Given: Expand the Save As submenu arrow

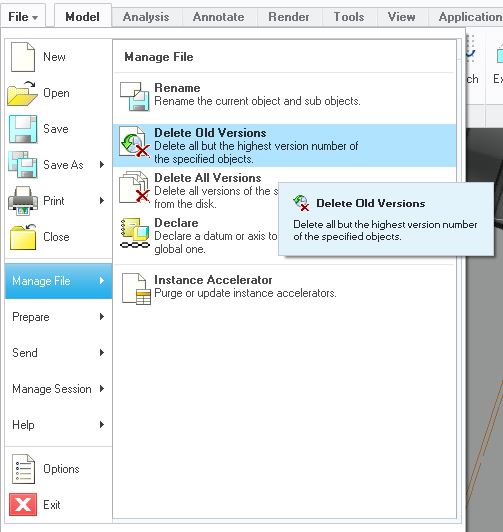Looking at the screenshot, I should [102, 165].
